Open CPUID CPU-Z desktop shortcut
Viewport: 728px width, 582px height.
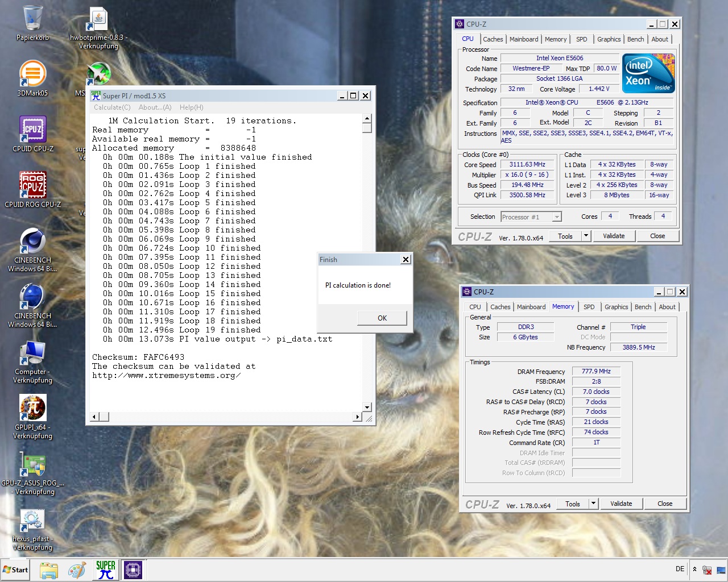33,134
